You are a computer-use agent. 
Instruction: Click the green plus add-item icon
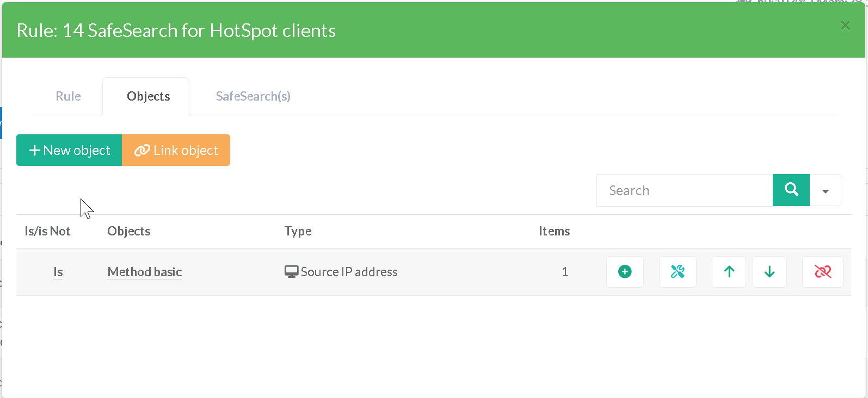click(625, 272)
